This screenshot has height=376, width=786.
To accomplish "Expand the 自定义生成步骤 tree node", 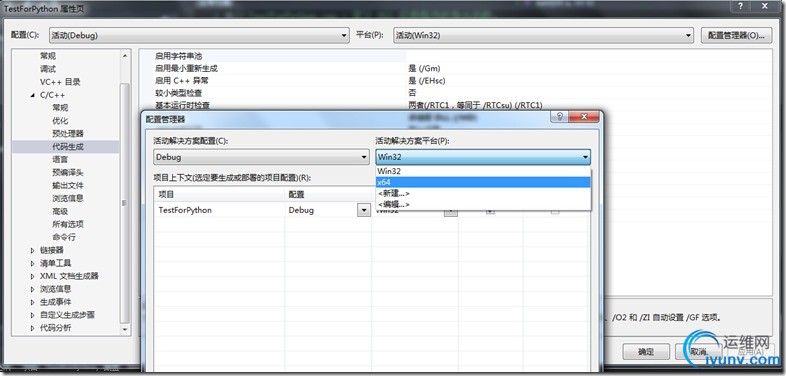I will pyautogui.click(x=33, y=315).
